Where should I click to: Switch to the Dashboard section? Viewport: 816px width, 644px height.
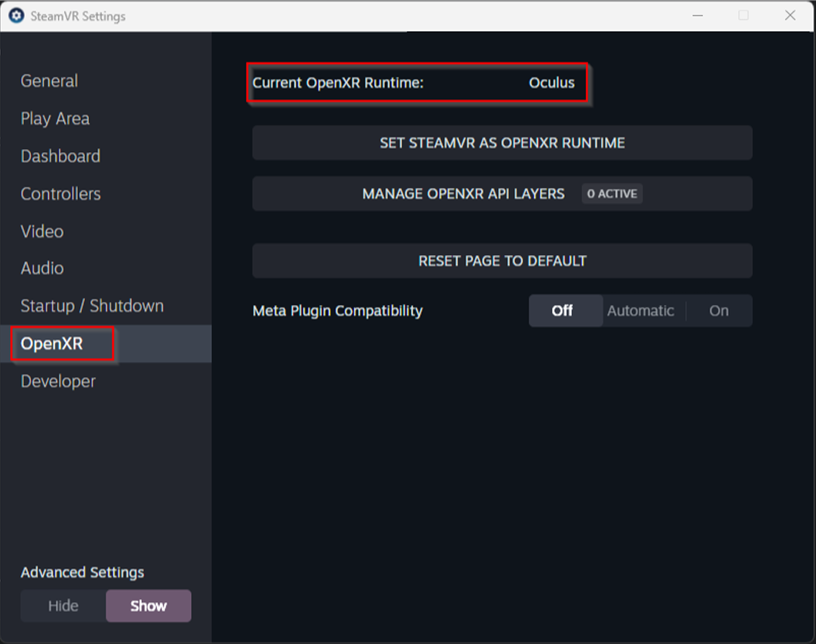[60, 156]
